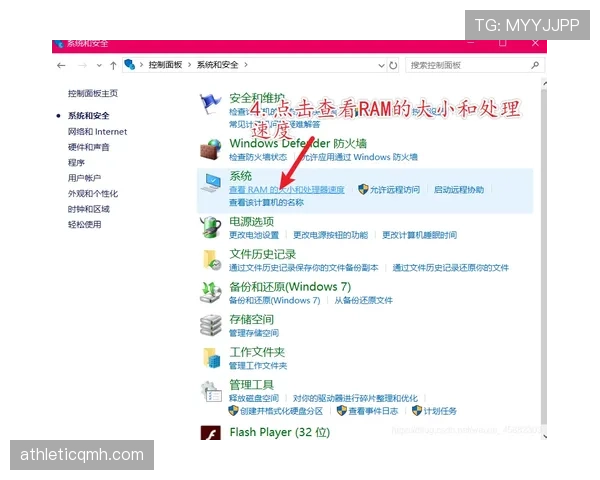Click 允许应用通过 Windows 防火墙 link
Screen dimensions: 600x480
[x=359, y=157]
